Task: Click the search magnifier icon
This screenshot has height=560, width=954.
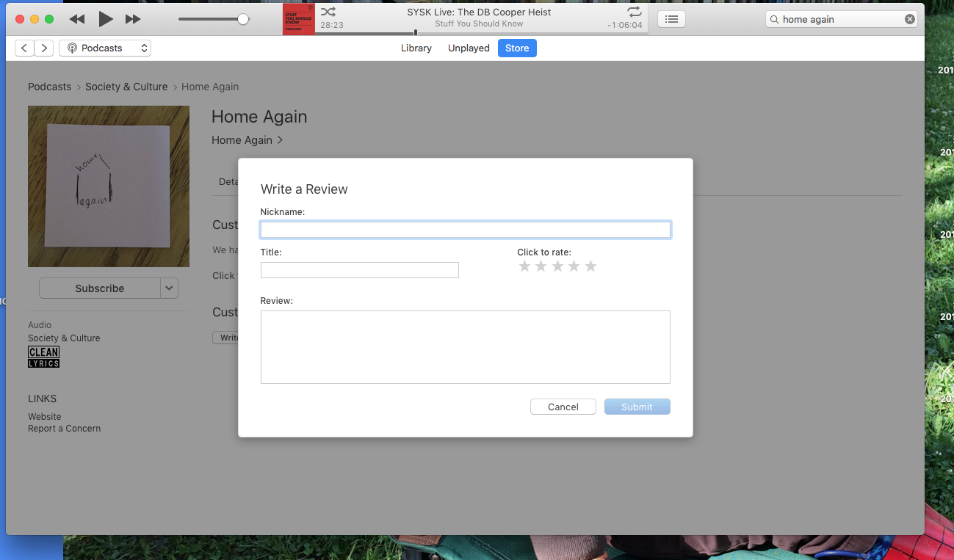Action: pos(775,19)
